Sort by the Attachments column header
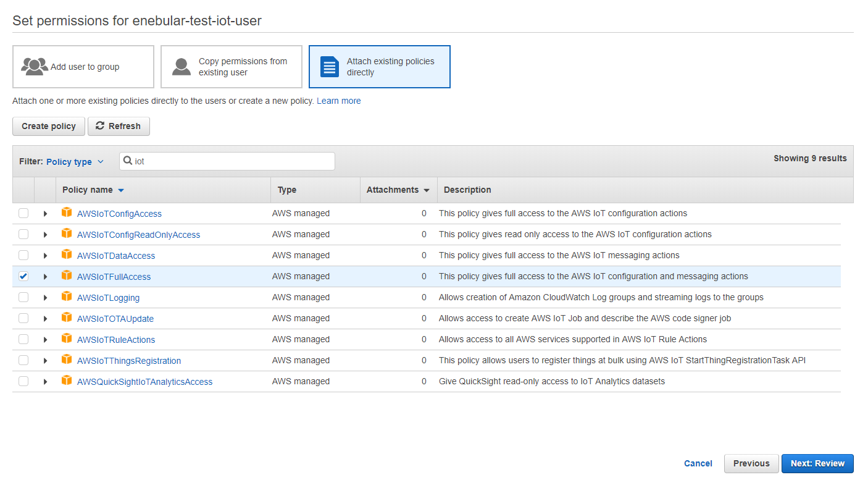 pos(398,190)
